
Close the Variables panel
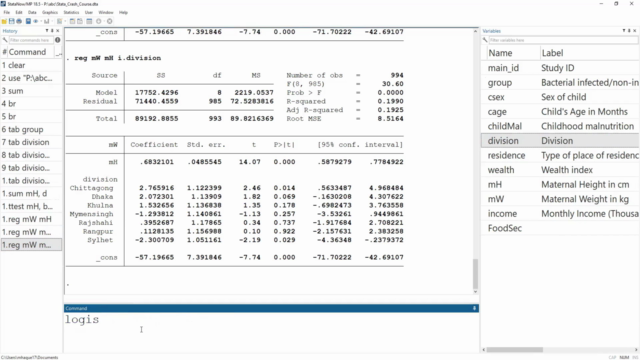(x=634, y=31)
